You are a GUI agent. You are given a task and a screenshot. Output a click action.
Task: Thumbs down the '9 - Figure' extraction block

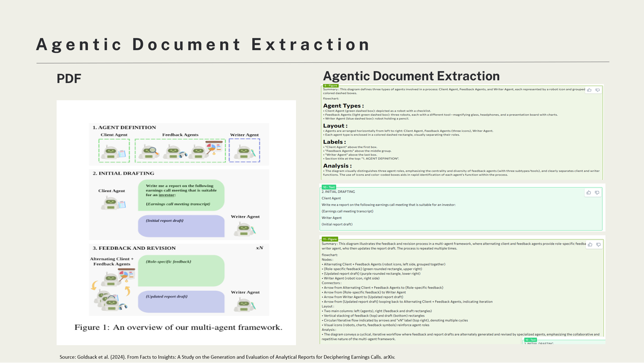(x=598, y=90)
